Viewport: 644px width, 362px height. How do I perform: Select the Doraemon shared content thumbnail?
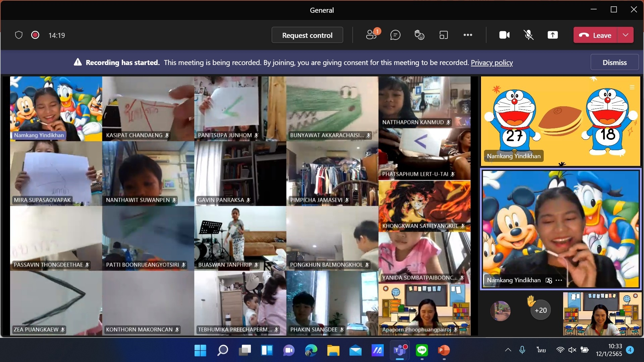coord(560,121)
